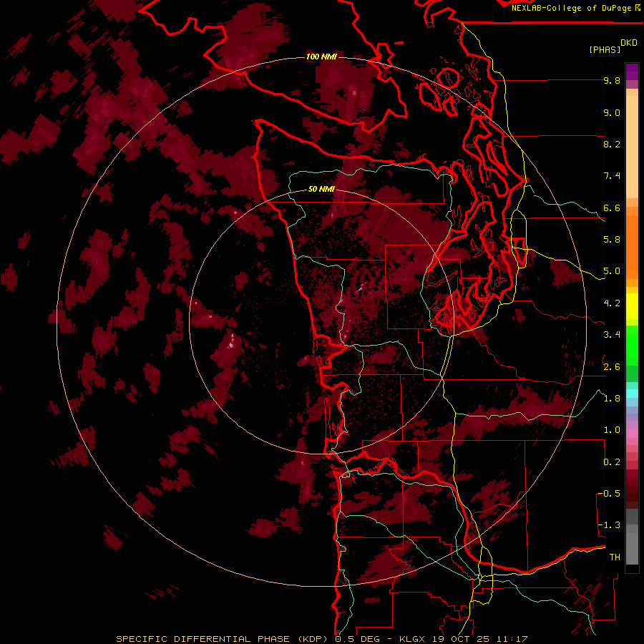The height and width of the screenshot is (644, 644).
Task: Pick the cyan segment of the color bar
Action: coord(632,393)
